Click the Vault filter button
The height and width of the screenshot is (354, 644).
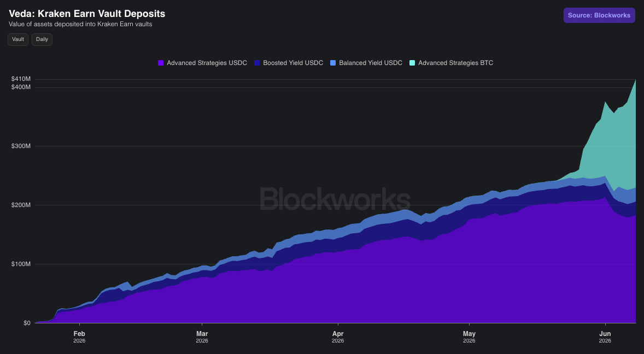[18, 39]
